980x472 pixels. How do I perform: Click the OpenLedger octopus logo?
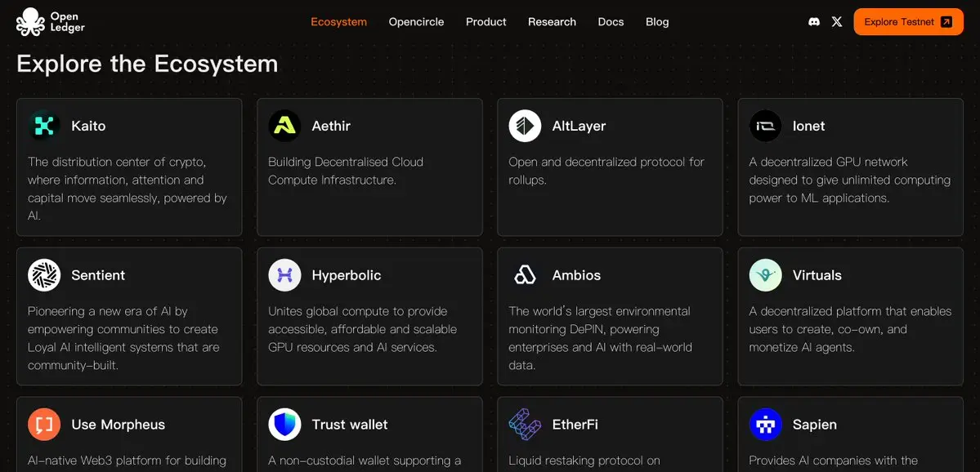tap(30, 22)
